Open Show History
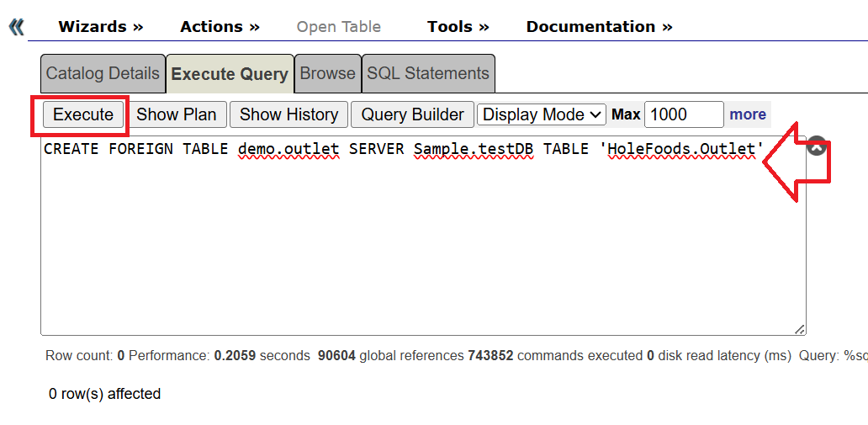The image size is (868, 425). click(288, 114)
